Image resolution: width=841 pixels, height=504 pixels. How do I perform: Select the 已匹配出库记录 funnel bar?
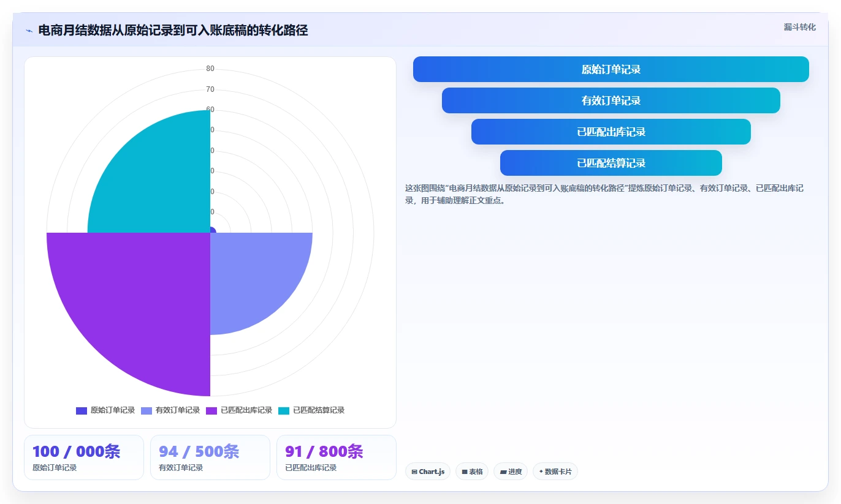coord(611,132)
